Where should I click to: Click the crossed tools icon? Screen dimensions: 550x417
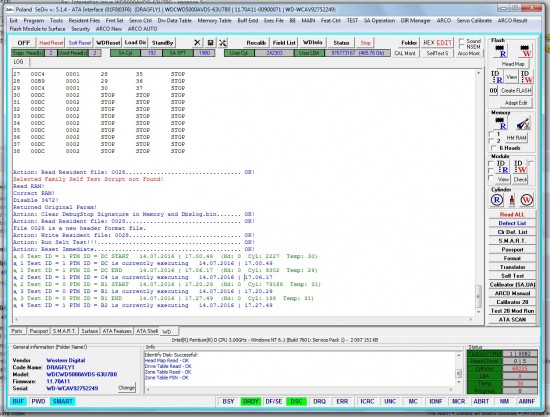[x=223, y=42]
